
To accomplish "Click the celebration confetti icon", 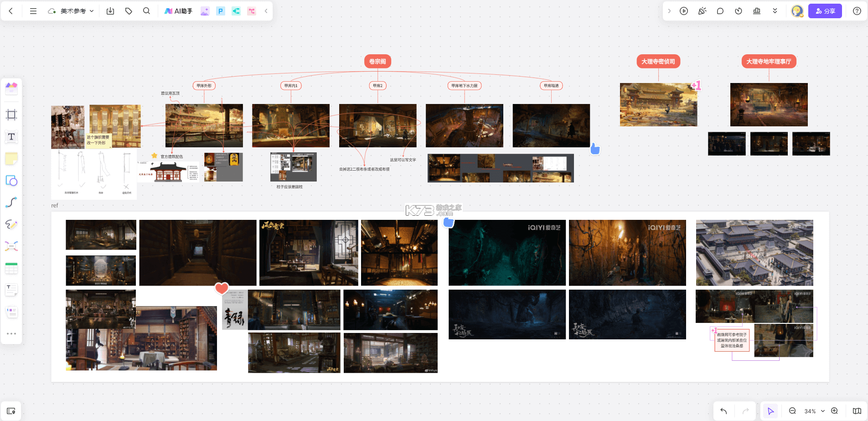I will (702, 11).
